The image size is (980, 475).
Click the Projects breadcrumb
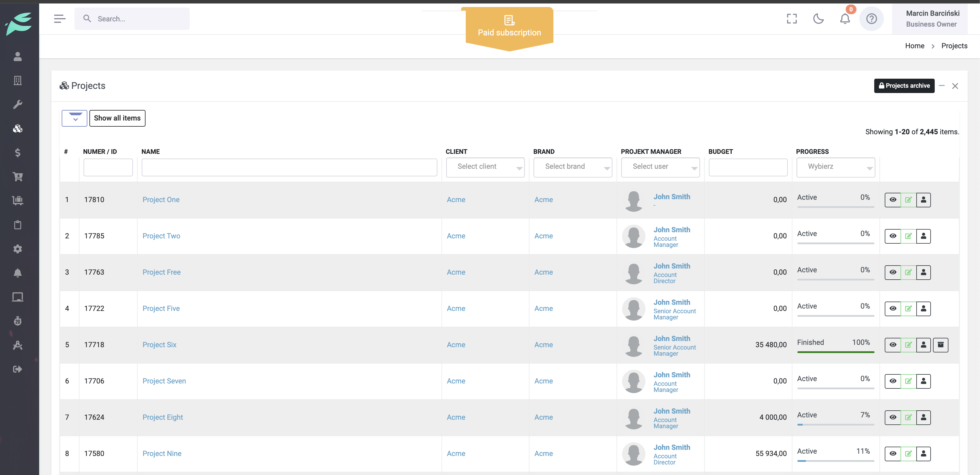(954, 46)
